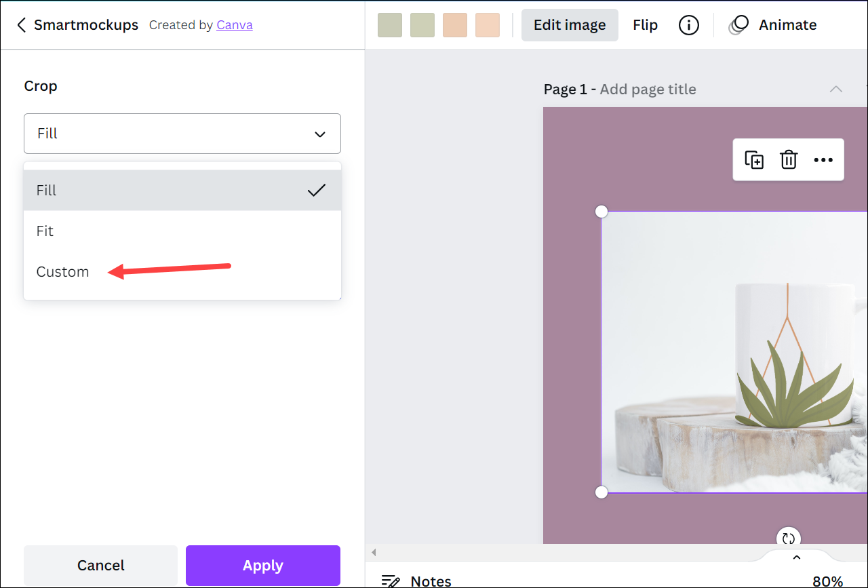Click the Crop heading text

click(41, 86)
